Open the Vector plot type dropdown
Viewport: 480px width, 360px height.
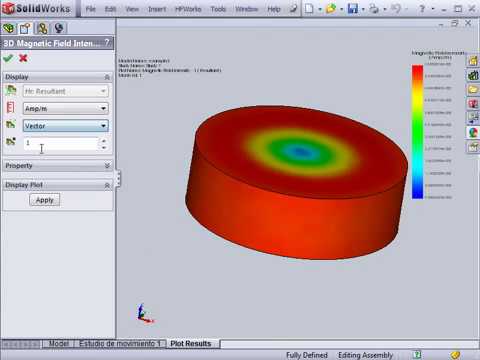click(x=66, y=126)
